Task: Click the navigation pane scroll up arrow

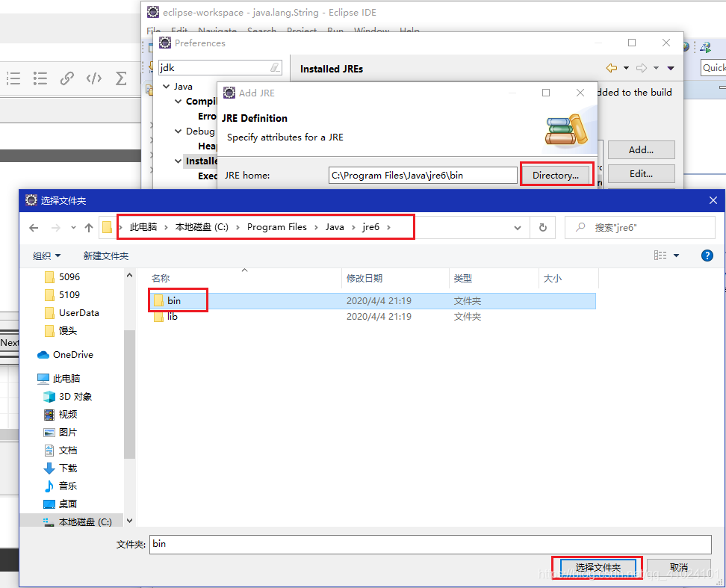Action: coord(130,275)
